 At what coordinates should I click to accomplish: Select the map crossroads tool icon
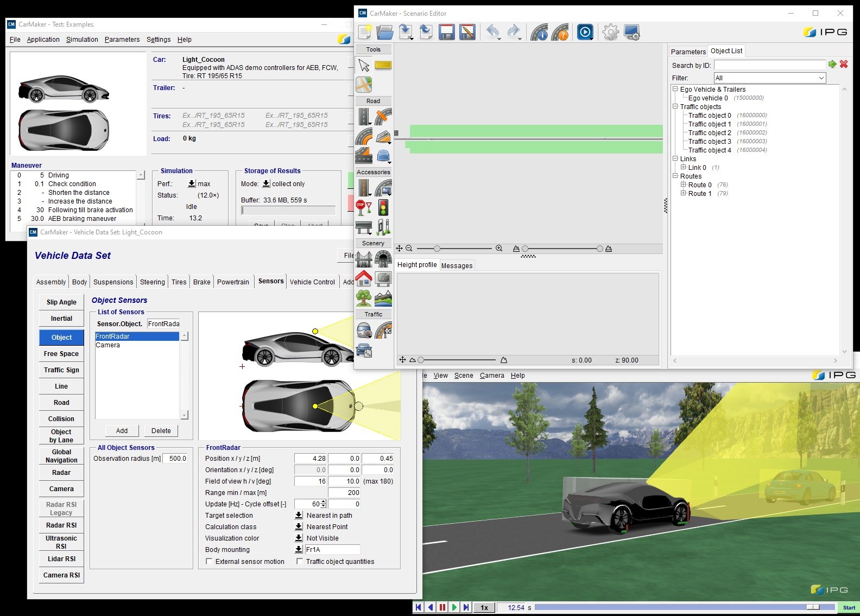click(x=364, y=85)
